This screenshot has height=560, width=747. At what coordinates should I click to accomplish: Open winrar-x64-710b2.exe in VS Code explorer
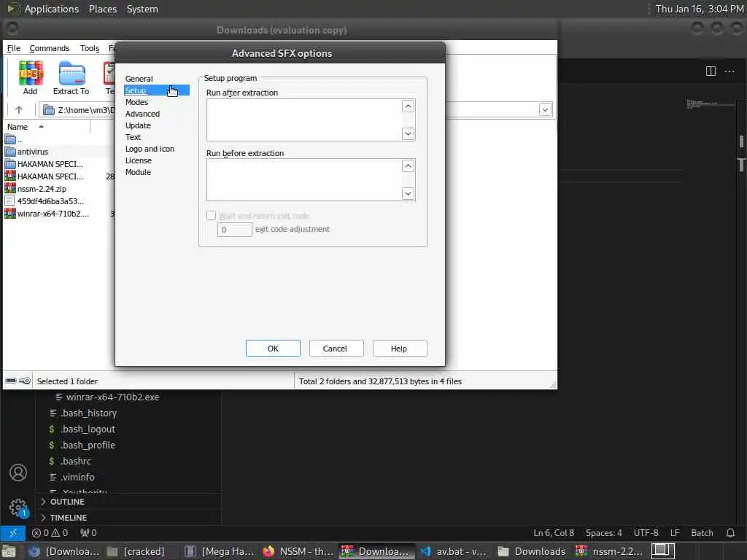112,397
